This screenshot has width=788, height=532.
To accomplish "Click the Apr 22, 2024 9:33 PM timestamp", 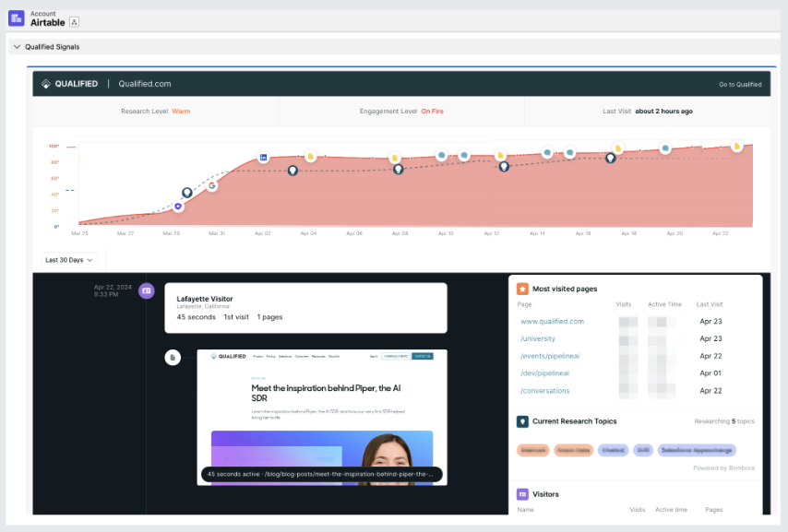I will (113, 290).
